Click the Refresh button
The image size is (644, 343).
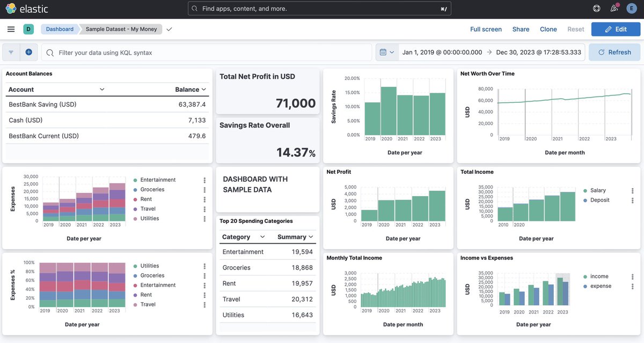click(x=614, y=52)
